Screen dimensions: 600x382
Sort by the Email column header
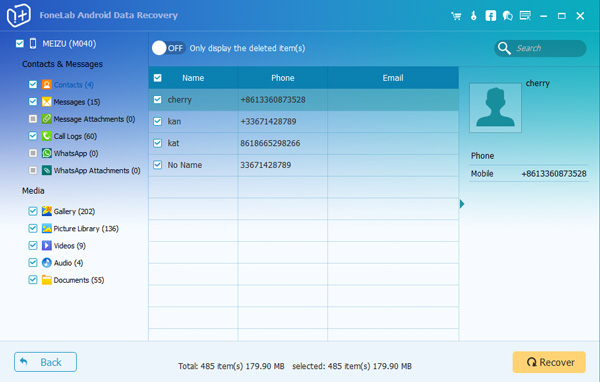(x=393, y=78)
